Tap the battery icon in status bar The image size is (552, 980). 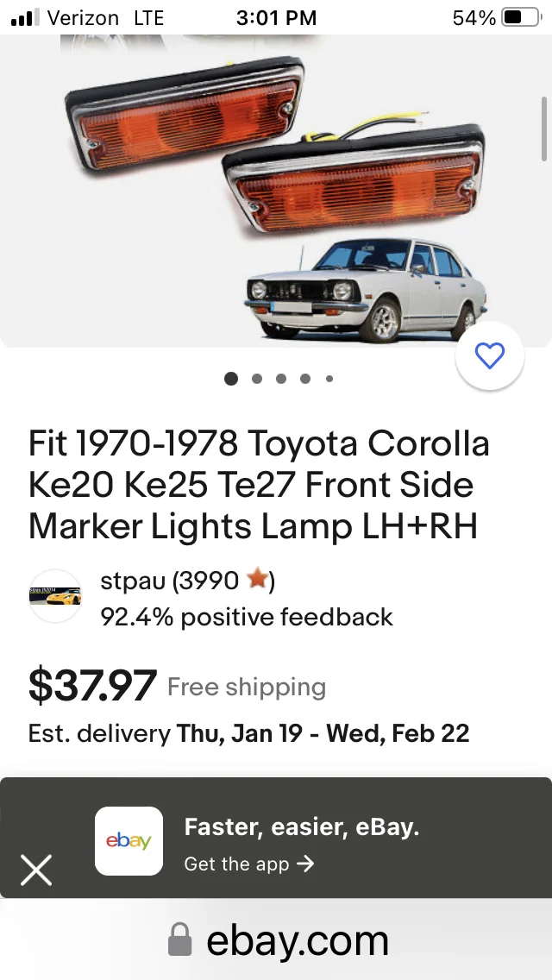click(521, 17)
